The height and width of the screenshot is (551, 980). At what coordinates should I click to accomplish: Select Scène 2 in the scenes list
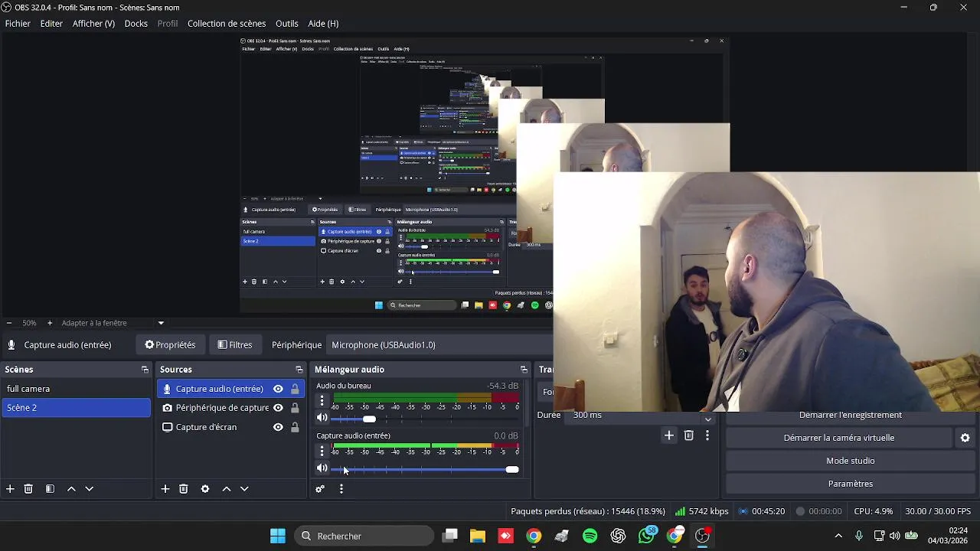pos(76,408)
